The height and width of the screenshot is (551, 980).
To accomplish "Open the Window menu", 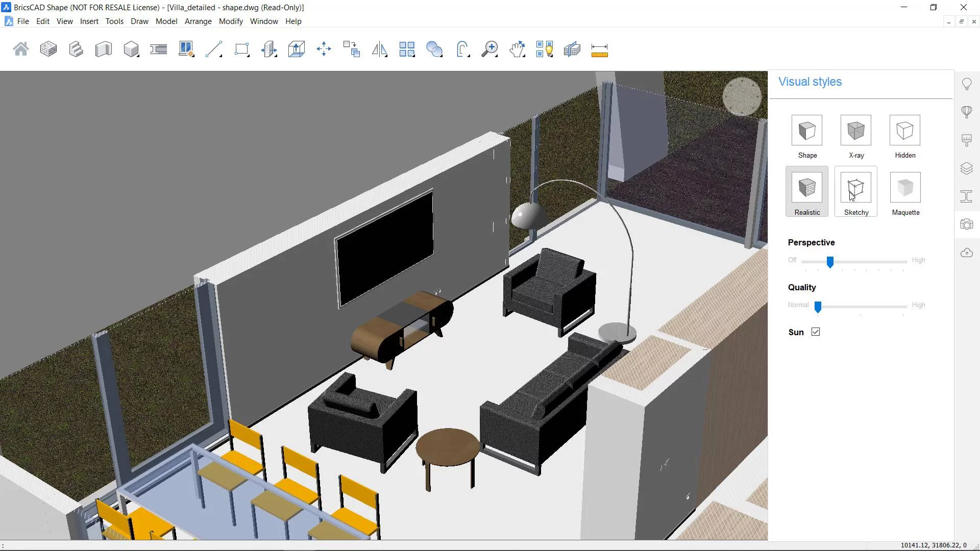I will (x=264, y=21).
